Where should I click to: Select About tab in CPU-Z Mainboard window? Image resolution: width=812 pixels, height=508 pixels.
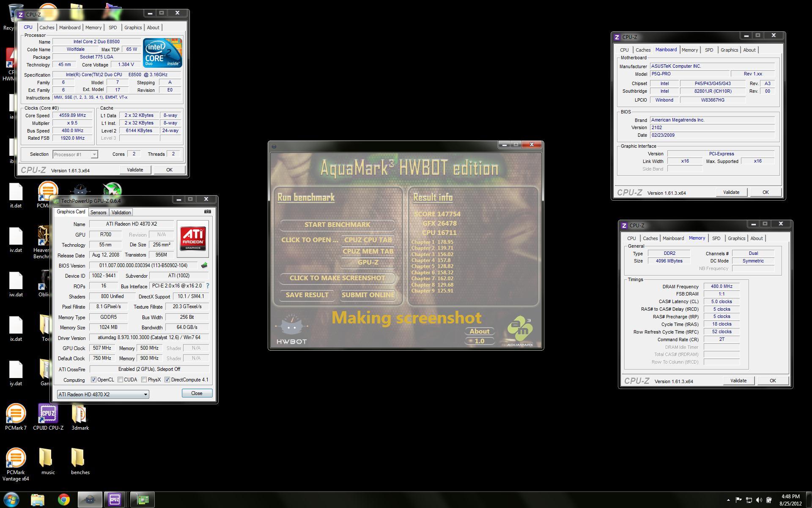[749, 50]
